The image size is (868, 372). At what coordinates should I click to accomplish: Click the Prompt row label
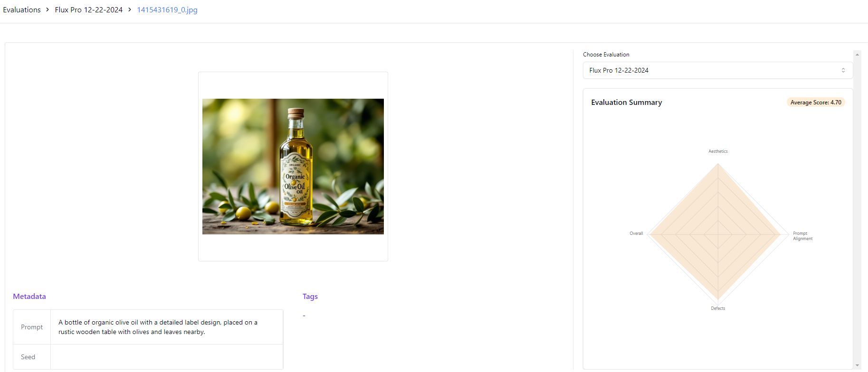coord(32,327)
